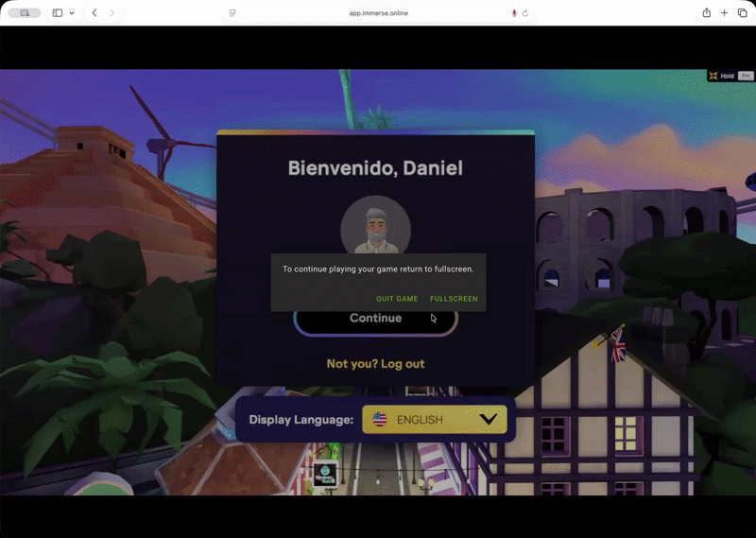Show the tab overview icon
This screenshot has height=538, width=756.
pos(742,13)
